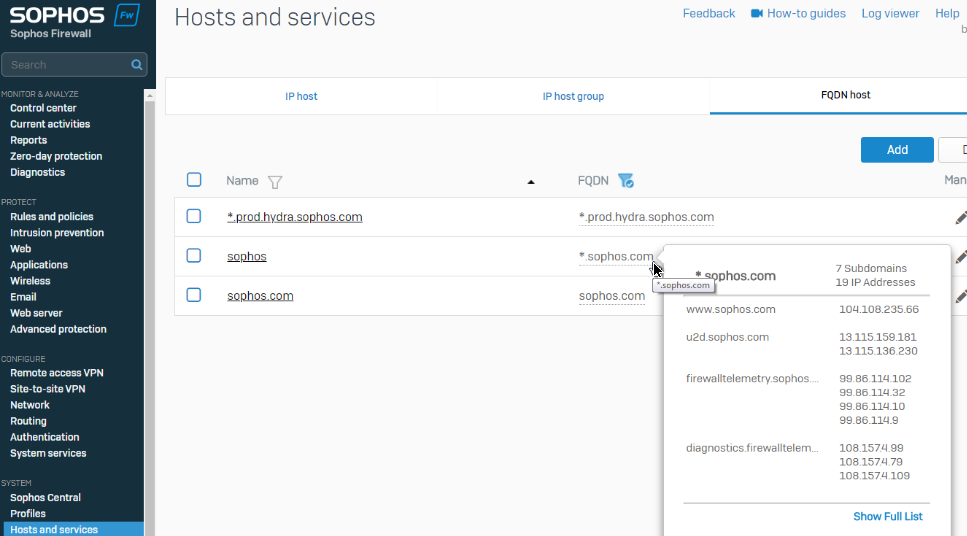Click www.sophos.com in the popup list
This screenshot has height=536, width=967.
pos(731,310)
